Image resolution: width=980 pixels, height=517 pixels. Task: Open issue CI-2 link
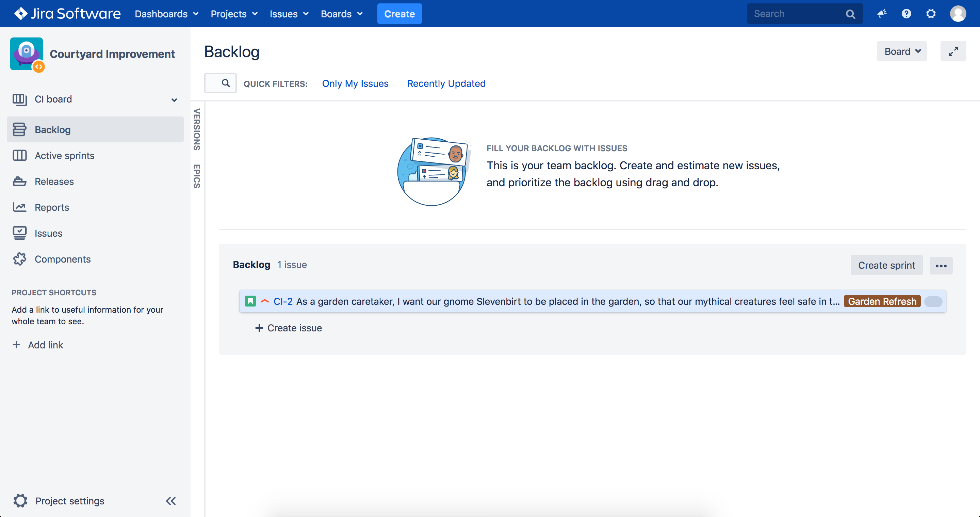(x=283, y=301)
